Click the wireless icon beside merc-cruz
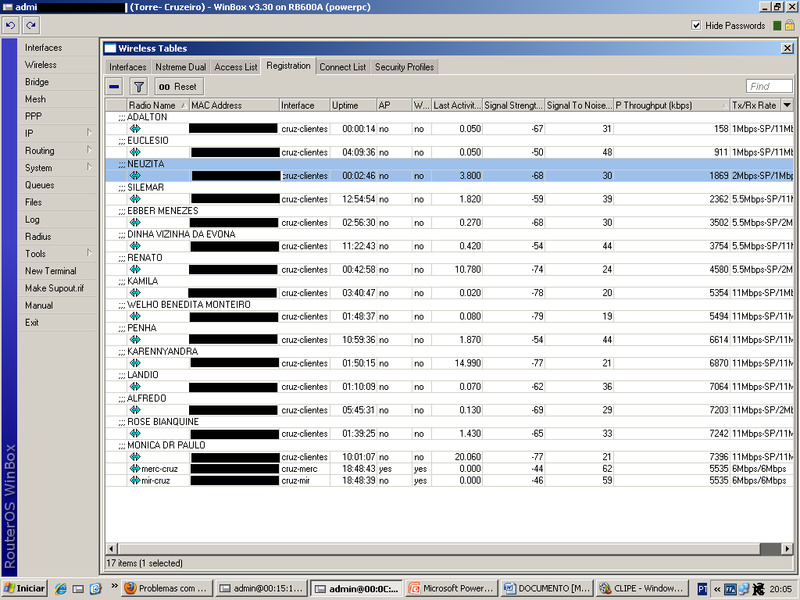The width and height of the screenshot is (800, 600). click(135, 468)
